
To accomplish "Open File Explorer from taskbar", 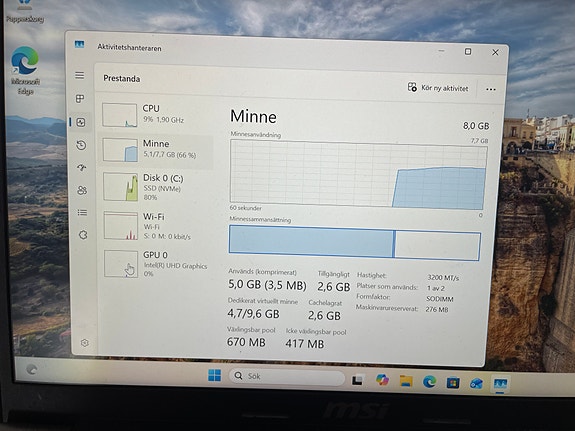I will (x=406, y=381).
